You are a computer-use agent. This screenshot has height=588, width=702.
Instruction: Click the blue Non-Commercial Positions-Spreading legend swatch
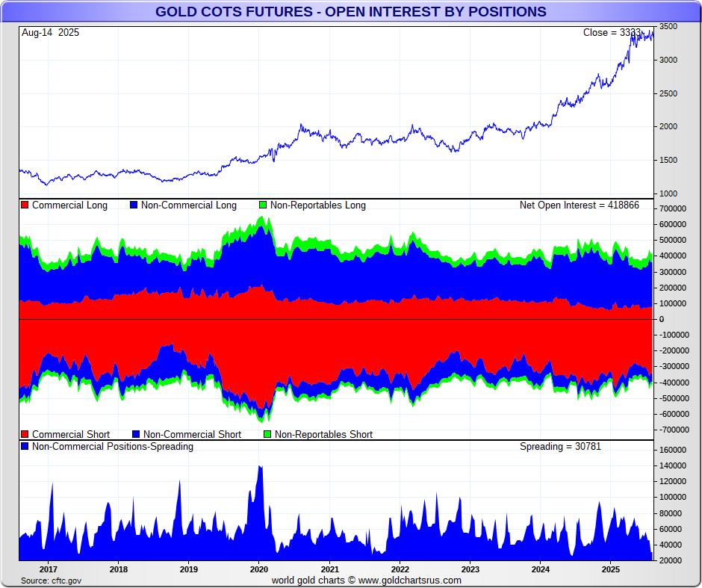tap(25, 447)
